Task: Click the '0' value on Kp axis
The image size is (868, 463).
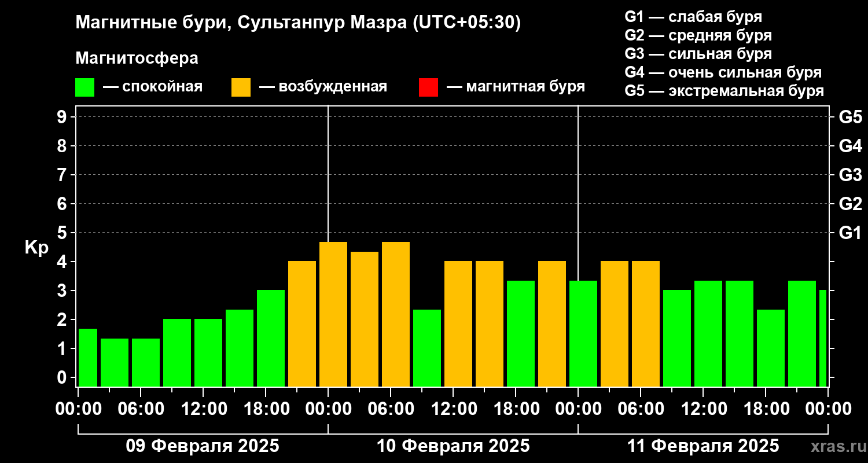Action: (x=62, y=377)
